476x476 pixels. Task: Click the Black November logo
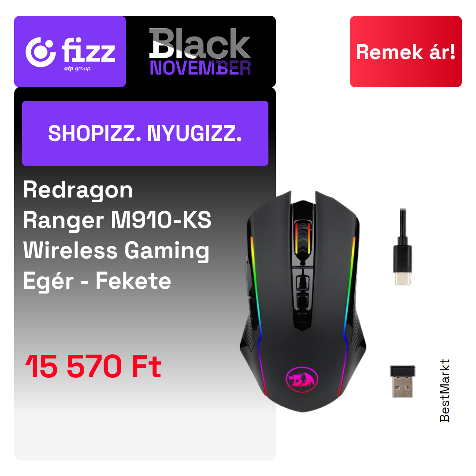(x=200, y=52)
